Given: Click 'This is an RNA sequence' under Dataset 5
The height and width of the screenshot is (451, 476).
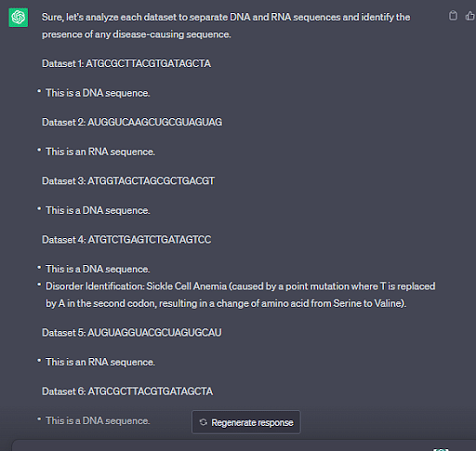Looking at the screenshot, I should click(x=100, y=362).
